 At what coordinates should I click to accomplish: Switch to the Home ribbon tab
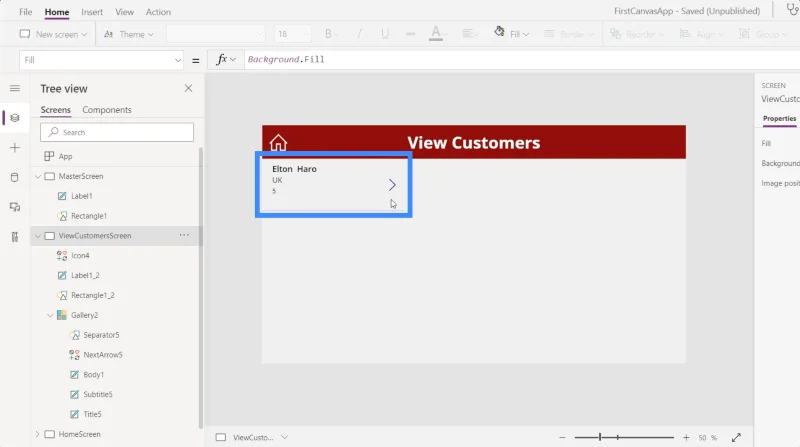pos(57,12)
